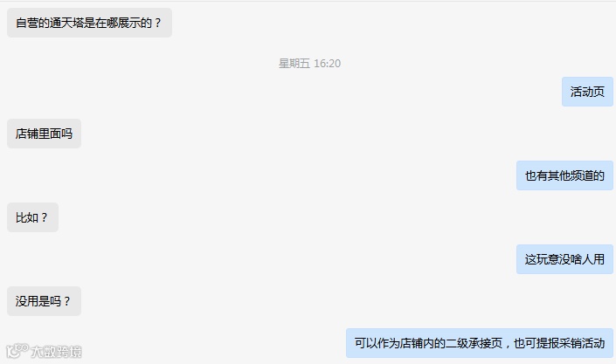Click the message asking where 通天塔 is displayed
Screen dimensions: 616x364
point(89,23)
